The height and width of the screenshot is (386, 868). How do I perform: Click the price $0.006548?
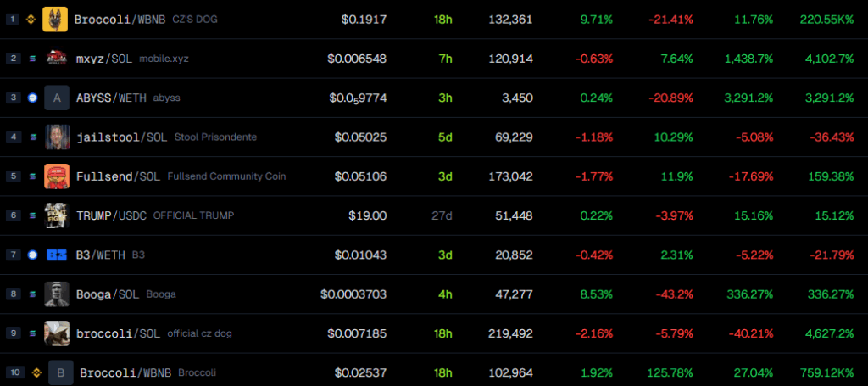357,59
